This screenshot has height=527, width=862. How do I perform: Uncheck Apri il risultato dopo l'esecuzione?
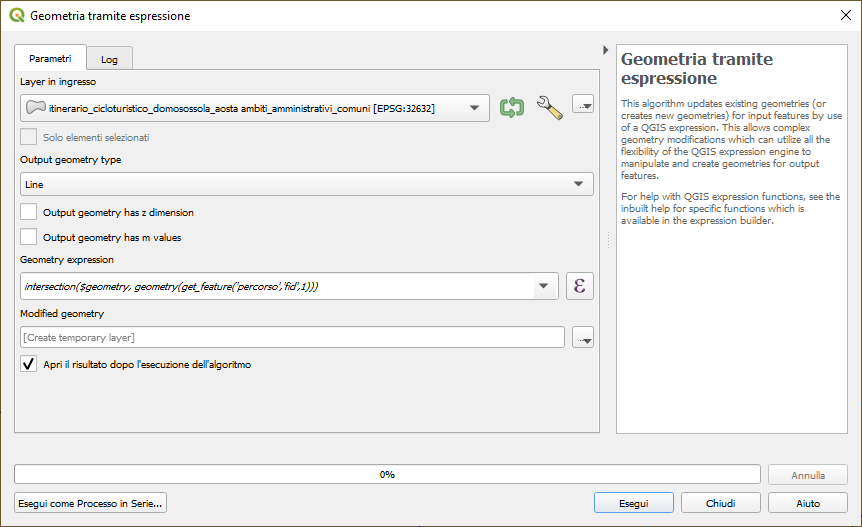tap(29, 365)
